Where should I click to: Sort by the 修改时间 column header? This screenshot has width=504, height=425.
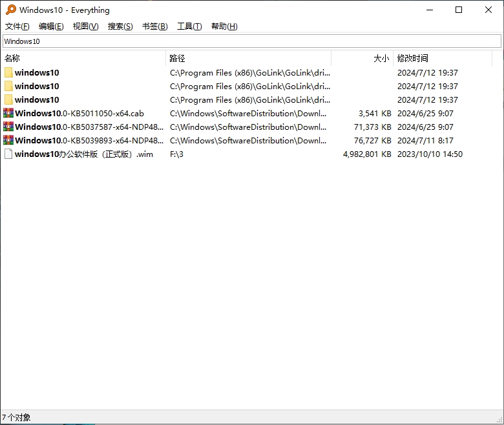(412, 58)
